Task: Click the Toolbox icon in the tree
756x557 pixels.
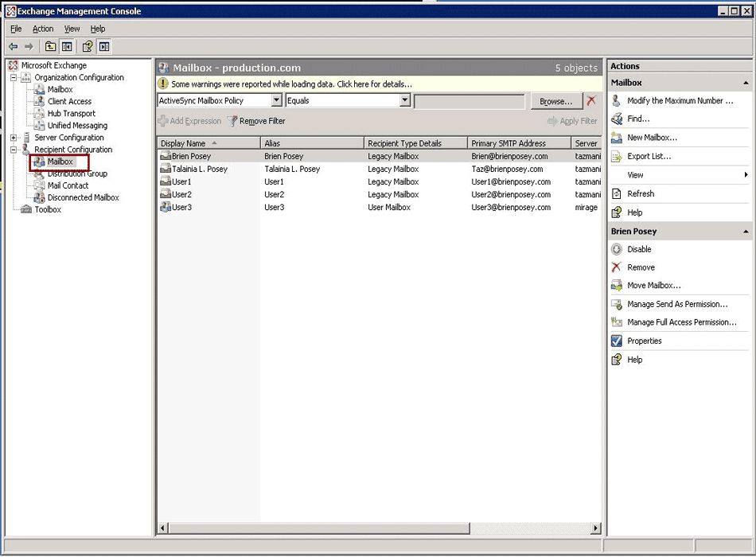Action: 26,210
